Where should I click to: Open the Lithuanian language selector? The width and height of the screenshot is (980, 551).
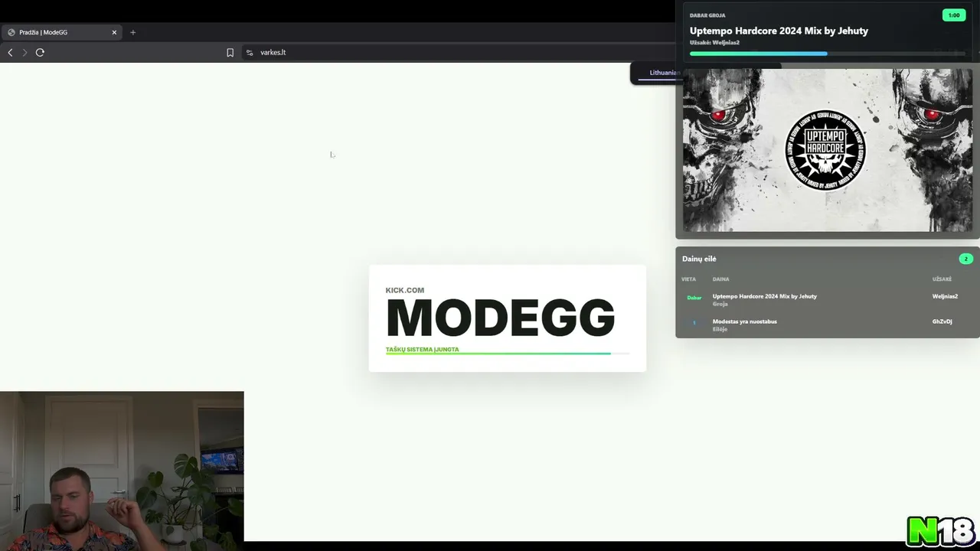pos(663,73)
